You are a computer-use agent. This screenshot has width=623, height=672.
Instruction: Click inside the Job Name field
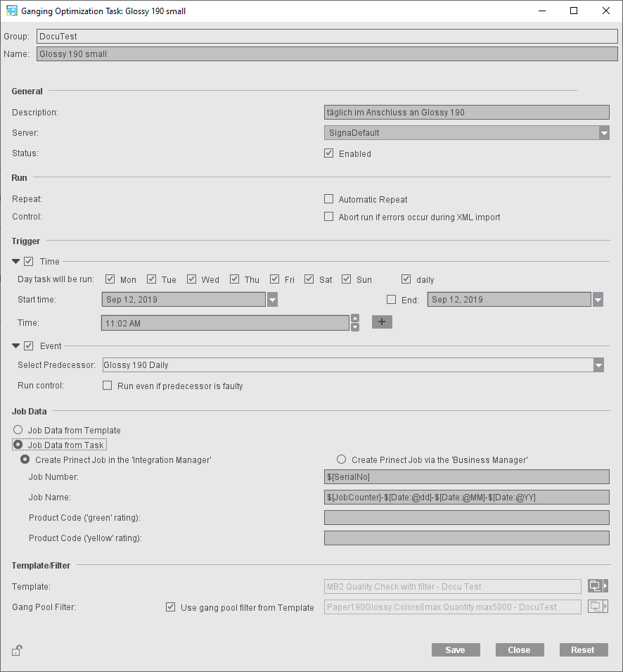point(466,497)
